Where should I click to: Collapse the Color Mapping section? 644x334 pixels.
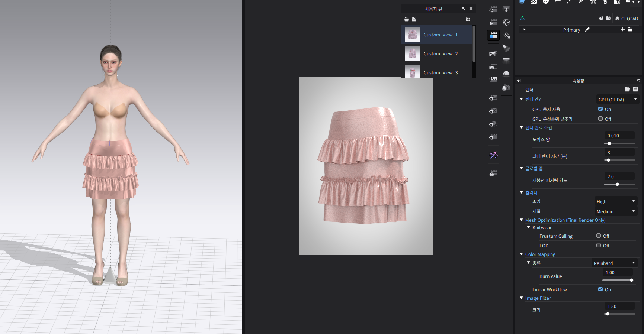(522, 254)
